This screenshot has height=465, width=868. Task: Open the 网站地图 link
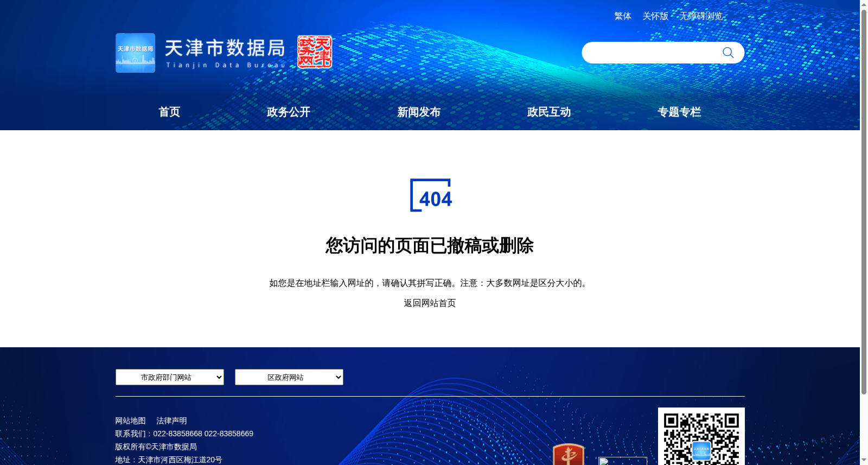[x=130, y=421]
